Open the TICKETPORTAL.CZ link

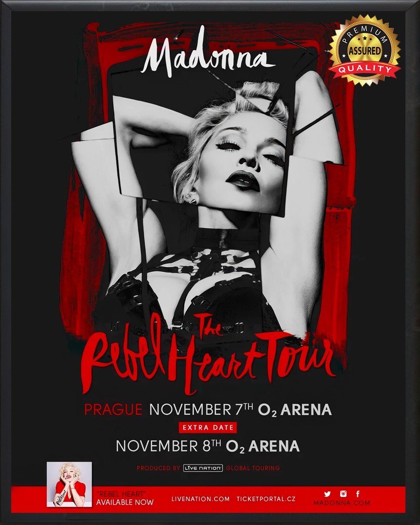coord(266,499)
